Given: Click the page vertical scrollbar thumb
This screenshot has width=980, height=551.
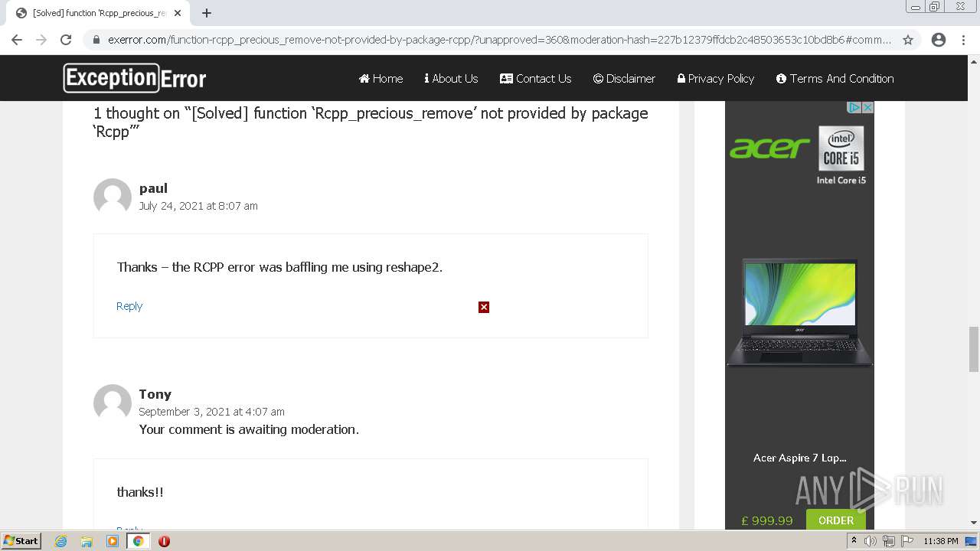Looking at the screenshot, I should [x=974, y=348].
